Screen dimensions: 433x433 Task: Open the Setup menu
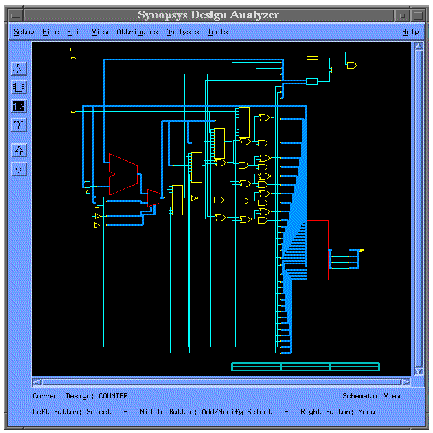(24, 32)
